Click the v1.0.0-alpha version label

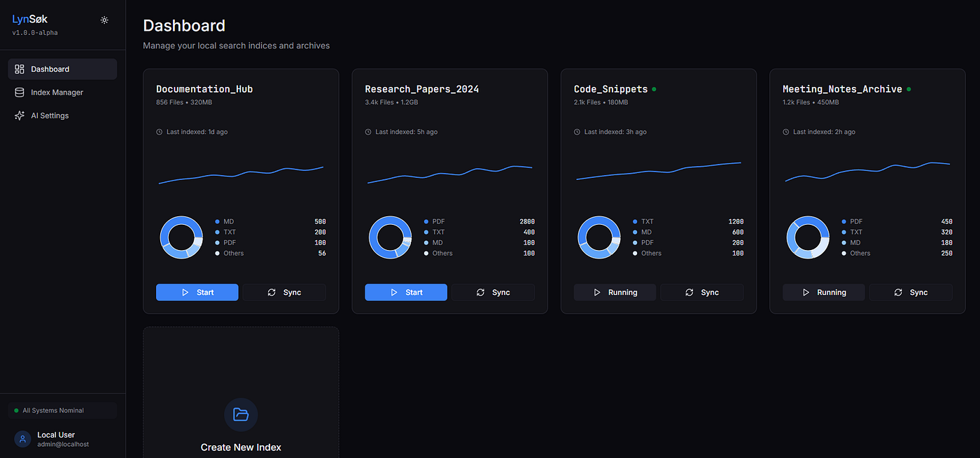click(35, 33)
